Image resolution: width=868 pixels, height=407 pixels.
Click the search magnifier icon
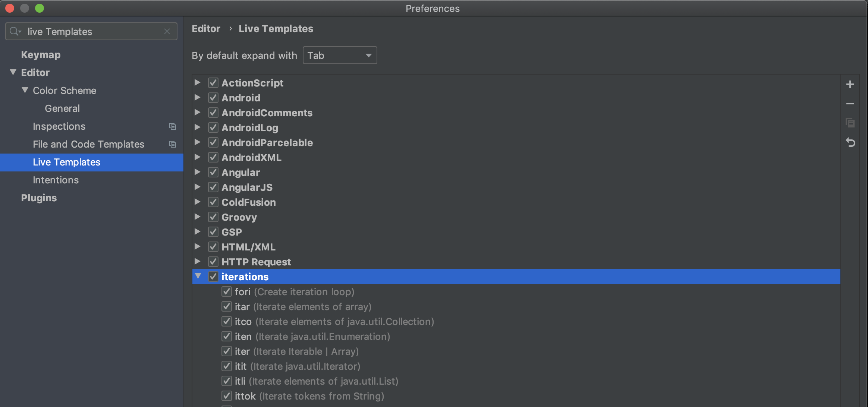pyautogui.click(x=15, y=32)
